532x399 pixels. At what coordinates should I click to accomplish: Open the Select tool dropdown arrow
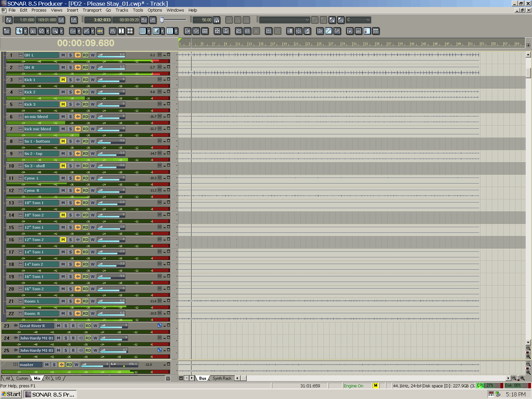26,31
